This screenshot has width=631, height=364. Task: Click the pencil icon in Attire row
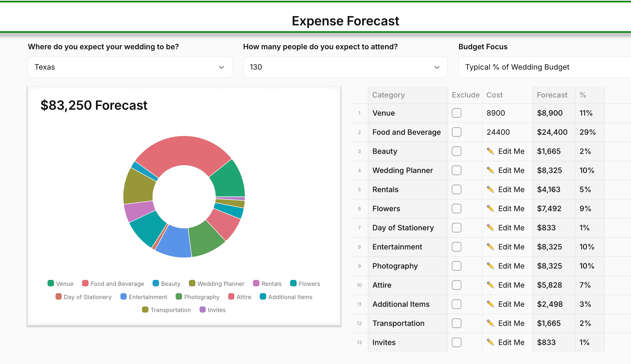490,285
